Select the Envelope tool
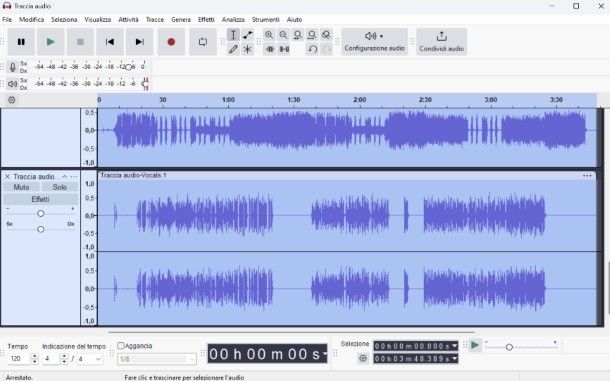This screenshot has width=610, height=381. [x=248, y=35]
